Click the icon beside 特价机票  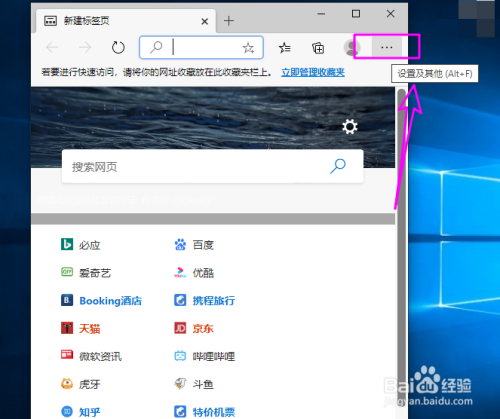coord(180,411)
